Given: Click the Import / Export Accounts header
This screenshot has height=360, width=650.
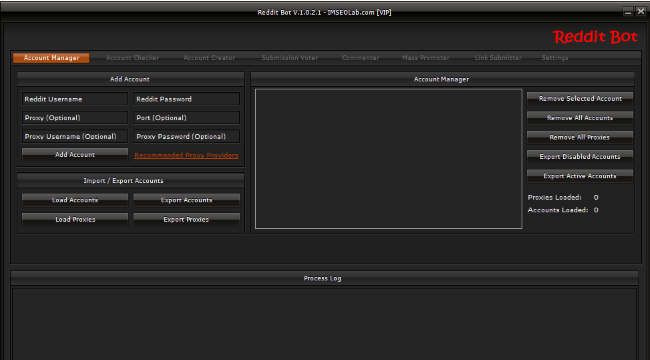Looking at the screenshot, I should tap(131, 180).
